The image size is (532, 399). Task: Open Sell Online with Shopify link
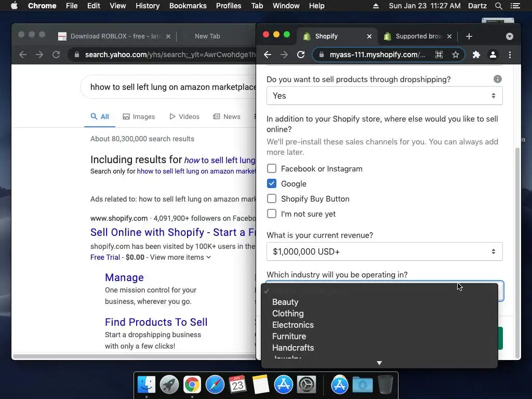(x=173, y=232)
